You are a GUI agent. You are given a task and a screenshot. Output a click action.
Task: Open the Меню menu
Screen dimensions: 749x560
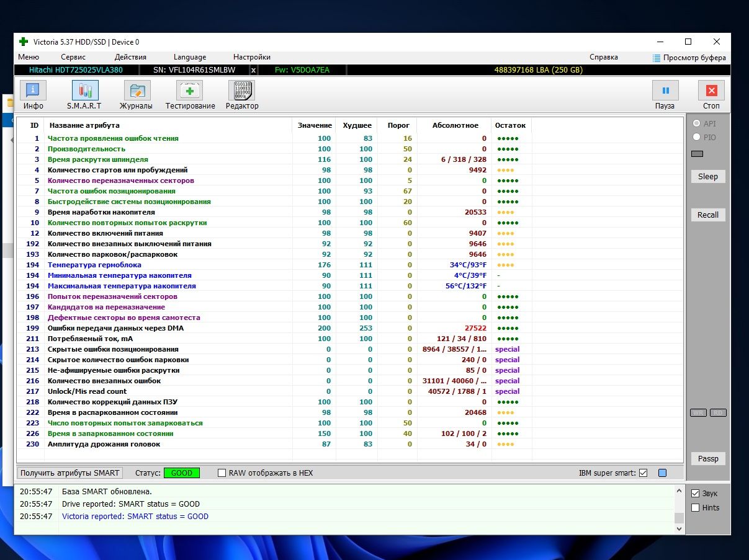(x=29, y=57)
